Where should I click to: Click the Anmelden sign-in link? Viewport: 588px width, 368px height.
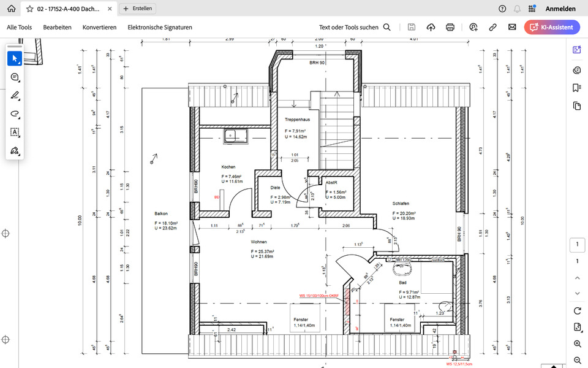pos(560,9)
